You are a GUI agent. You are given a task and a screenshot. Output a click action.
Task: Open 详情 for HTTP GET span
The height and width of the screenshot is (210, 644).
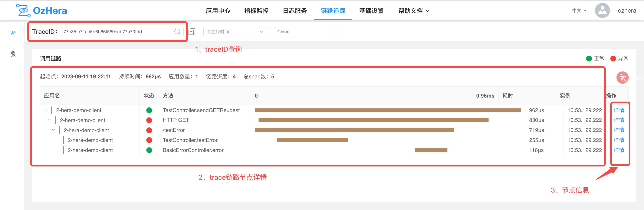click(619, 120)
